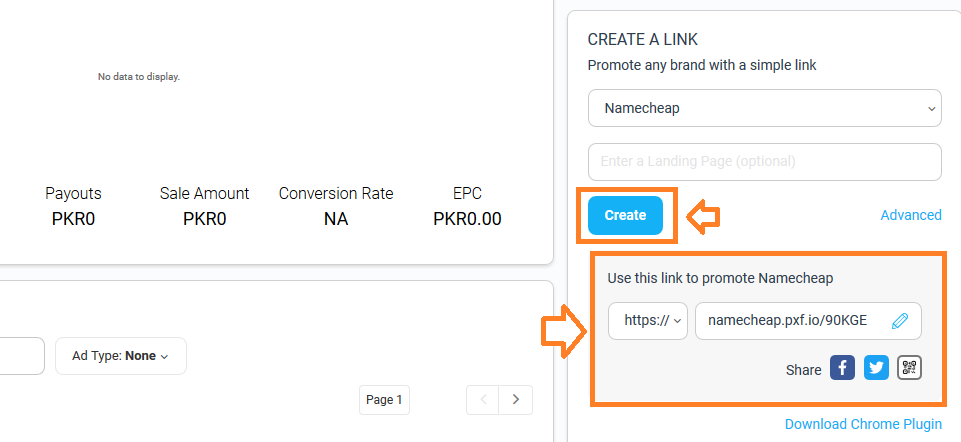Expand the https:// protocol dropdown
The height and width of the screenshot is (442, 961).
pos(648,321)
